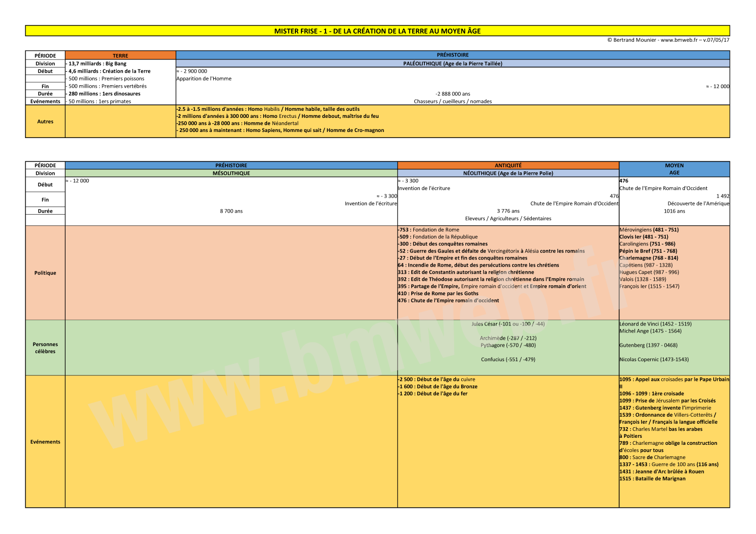Screen dimensions: 756x534
Task: Click 'Archimède (-287 / -212)'
Action: 508,338
